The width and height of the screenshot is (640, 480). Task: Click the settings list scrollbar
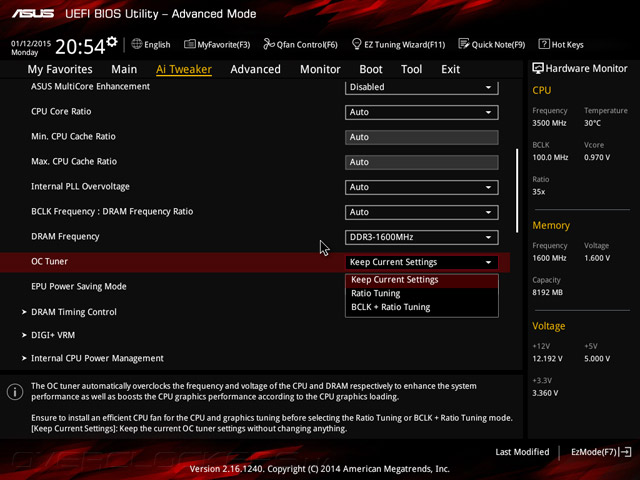point(517,191)
